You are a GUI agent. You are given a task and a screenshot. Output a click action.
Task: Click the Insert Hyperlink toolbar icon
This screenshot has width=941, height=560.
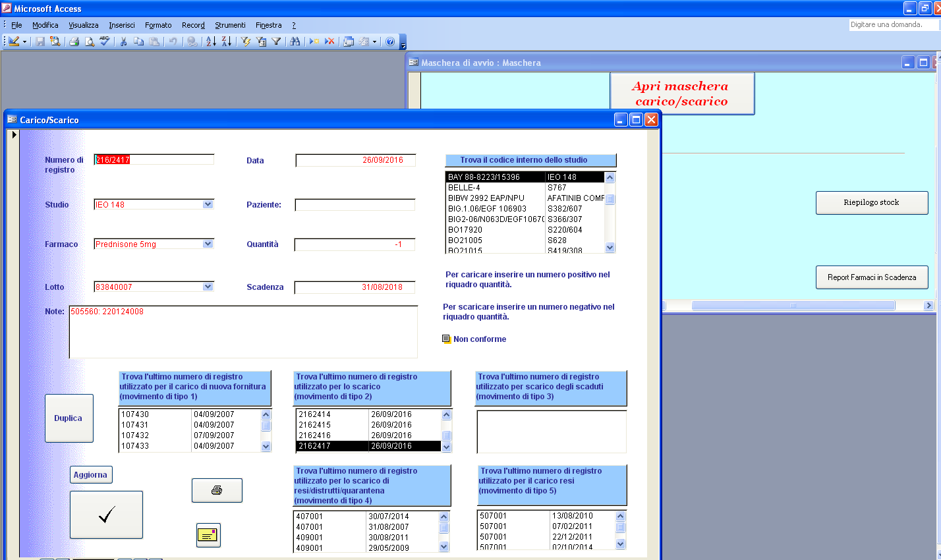click(x=192, y=41)
